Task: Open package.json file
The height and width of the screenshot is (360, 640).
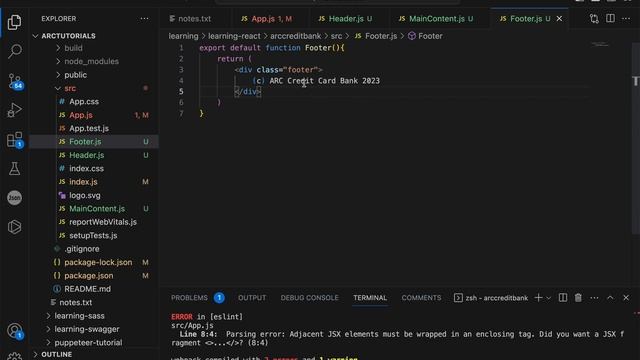Action: coord(89,276)
